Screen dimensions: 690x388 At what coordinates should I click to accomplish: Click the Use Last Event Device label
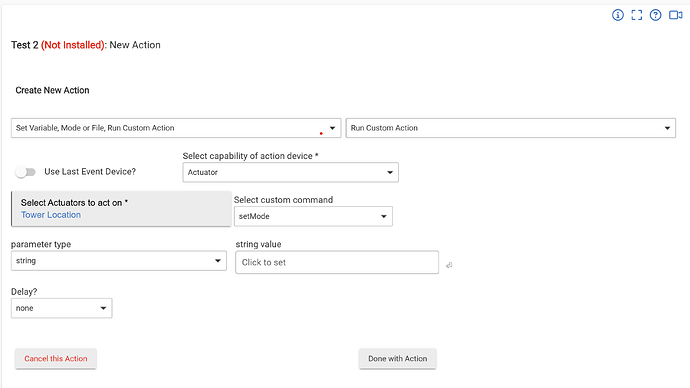tap(90, 172)
